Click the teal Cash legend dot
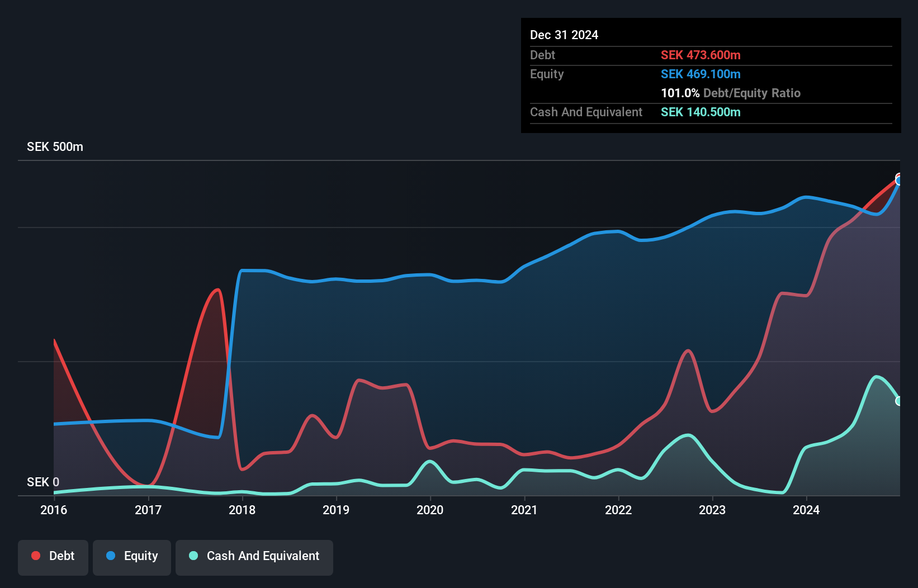 tap(193, 556)
